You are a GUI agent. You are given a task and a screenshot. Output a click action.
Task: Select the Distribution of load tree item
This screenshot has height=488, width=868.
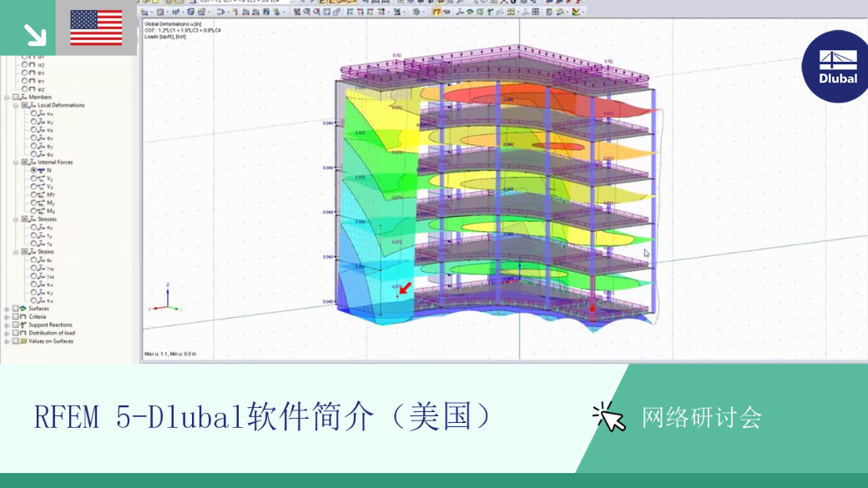point(52,333)
